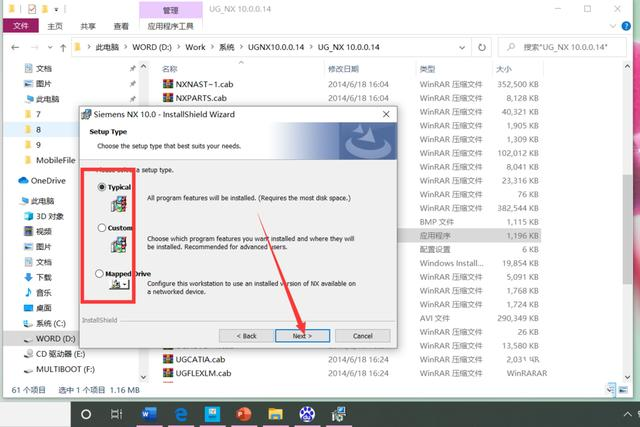Screen dimensions: 640x427
Task: Open 音乐 in navigation pane
Action: point(38,293)
